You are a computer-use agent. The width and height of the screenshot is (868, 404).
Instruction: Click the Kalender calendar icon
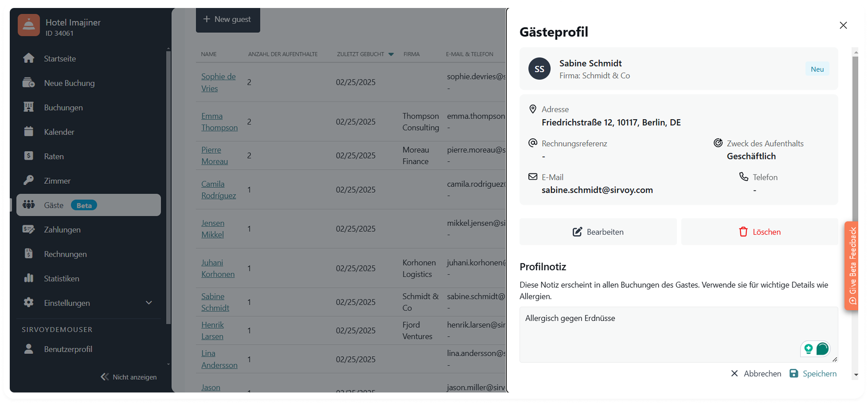[29, 132]
